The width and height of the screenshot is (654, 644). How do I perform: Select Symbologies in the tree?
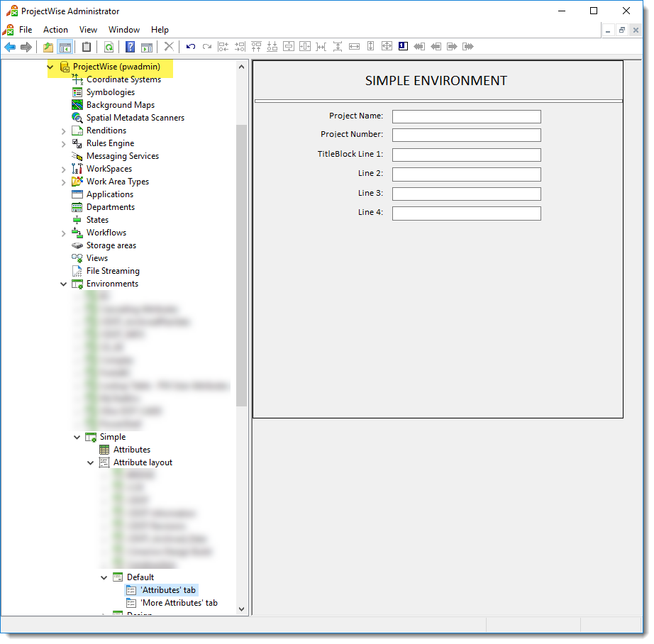(x=111, y=92)
